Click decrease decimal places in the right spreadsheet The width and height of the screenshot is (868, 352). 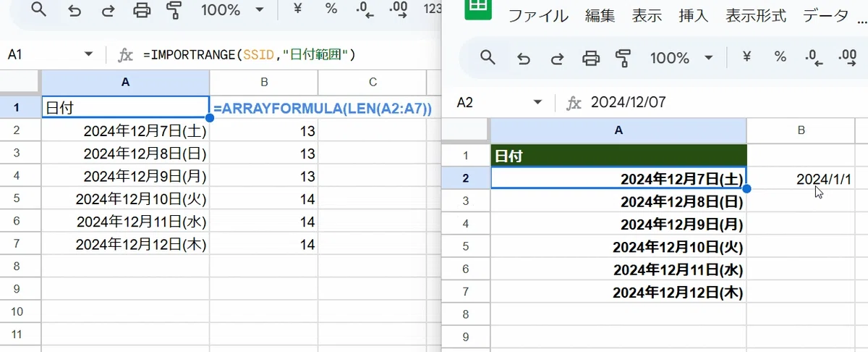[814, 58]
